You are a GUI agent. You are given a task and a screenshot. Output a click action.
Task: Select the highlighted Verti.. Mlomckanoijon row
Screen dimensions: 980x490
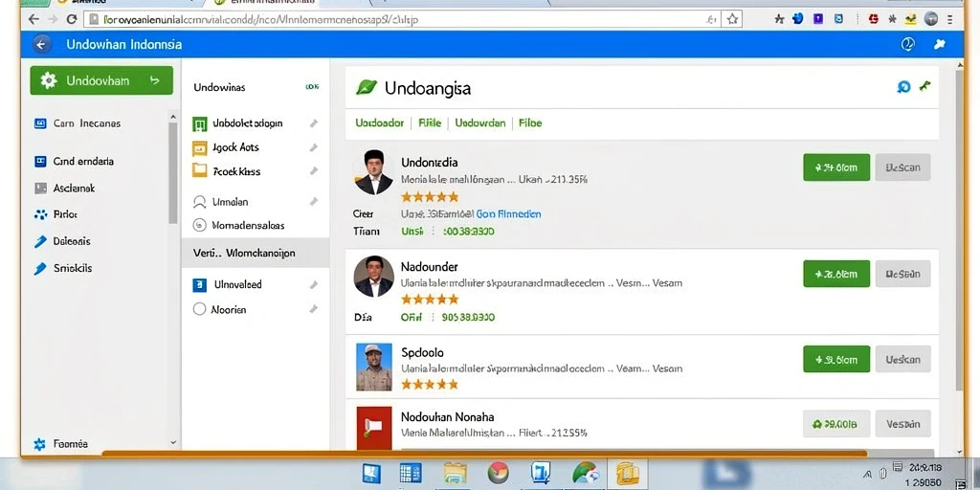pos(256,253)
